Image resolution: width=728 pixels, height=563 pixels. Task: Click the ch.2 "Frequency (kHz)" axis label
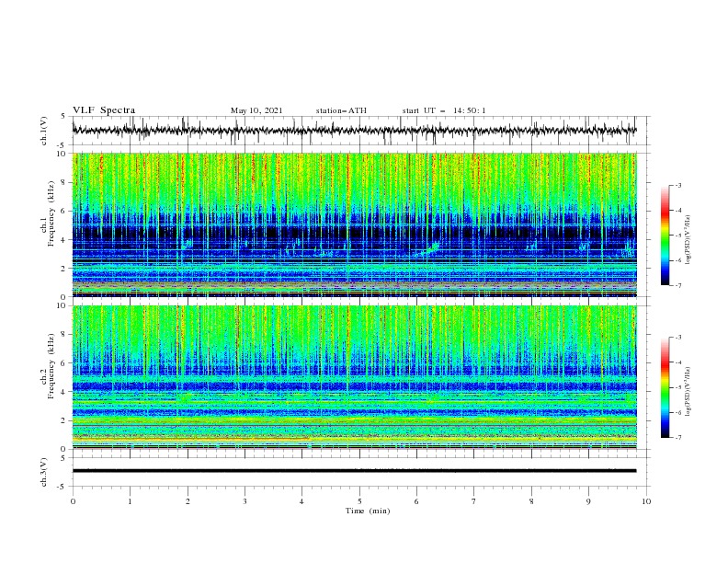point(51,366)
